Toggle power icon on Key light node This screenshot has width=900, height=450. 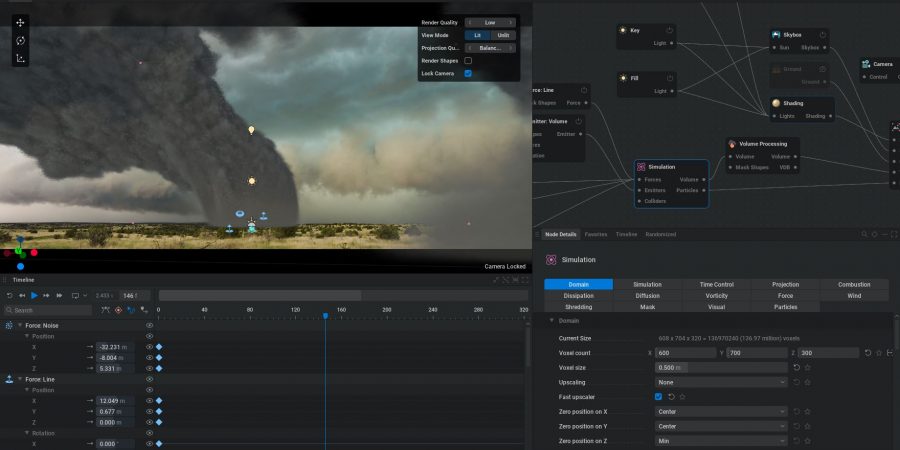pyautogui.click(x=669, y=31)
